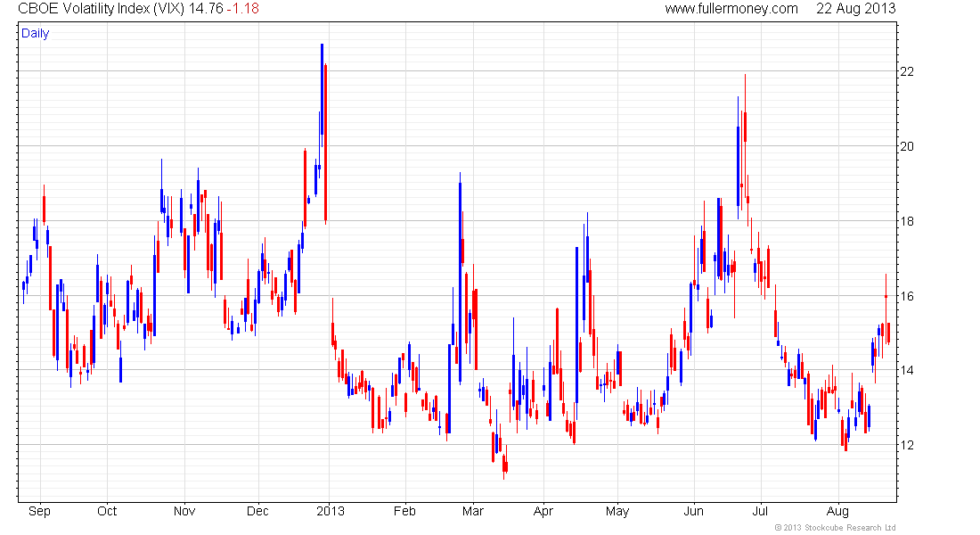980x535 pixels.
Task: Select the last price value 14.76
Action: tap(206, 9)
